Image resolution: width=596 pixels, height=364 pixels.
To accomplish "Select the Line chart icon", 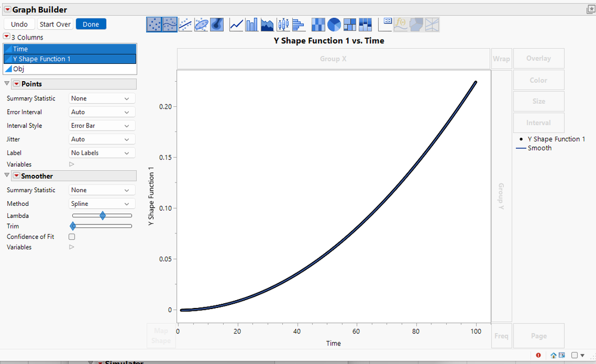I will click(236, 24).
